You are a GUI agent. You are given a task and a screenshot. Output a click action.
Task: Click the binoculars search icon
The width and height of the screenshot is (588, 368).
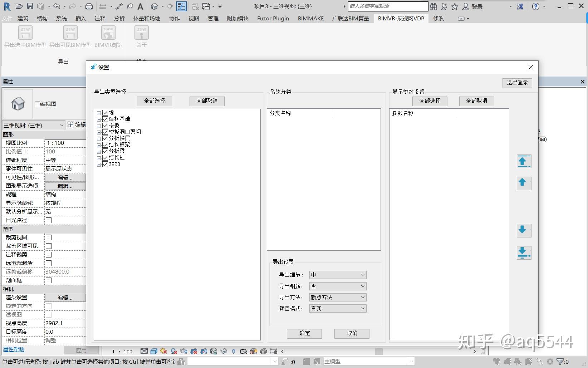point(433,6)
